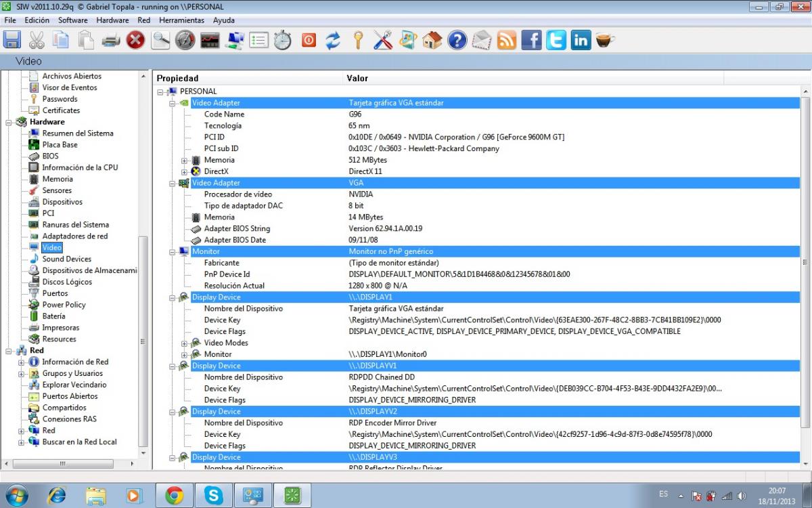Open the Windows Start menu
This screenshot has width=812, height=508.
click(x=16, y=496)
